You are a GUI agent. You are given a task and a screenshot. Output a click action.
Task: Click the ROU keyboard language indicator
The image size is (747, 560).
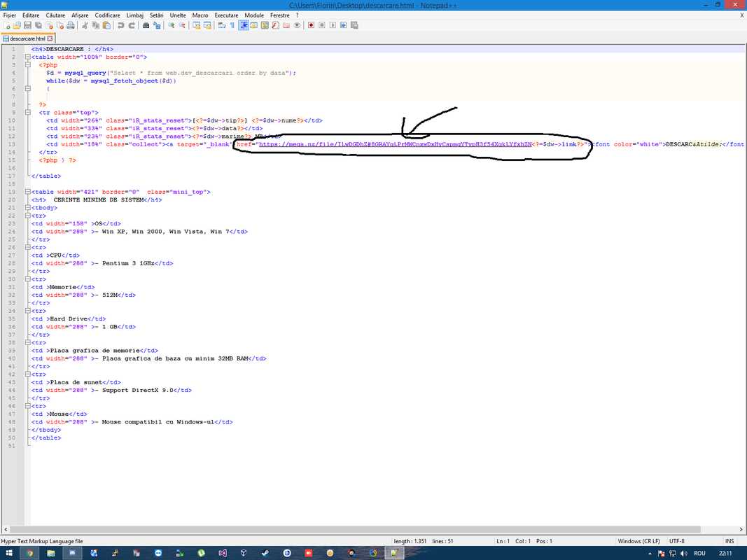coord(699,553)
